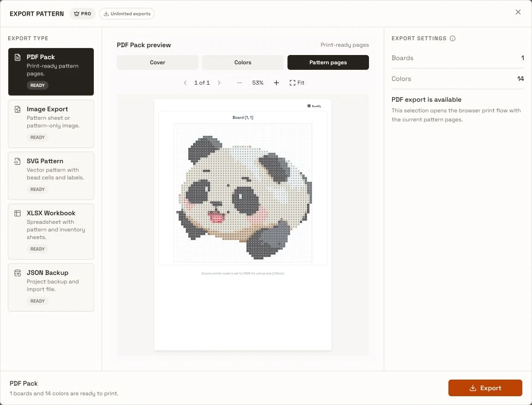Click the Boards count row

[x=458, y=58]
